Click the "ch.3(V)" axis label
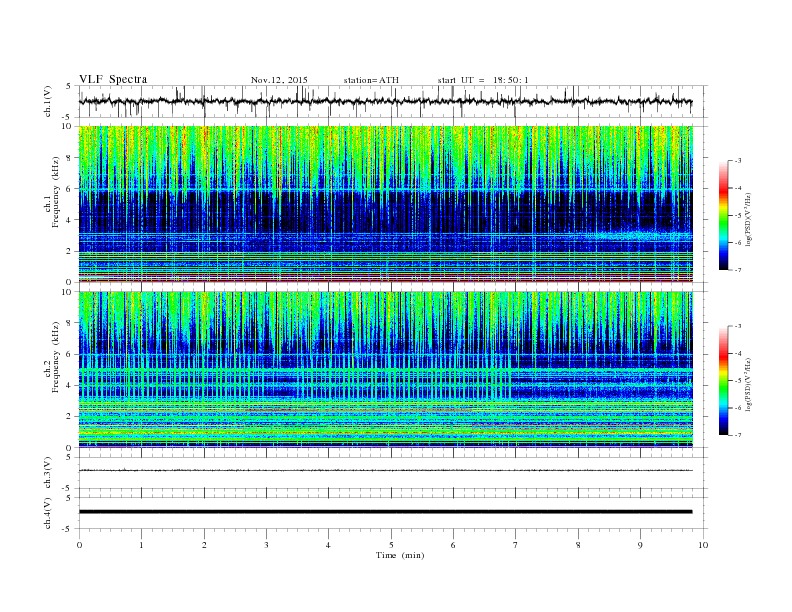This screenshot has width=792, height=612. [x=48, y=473]
